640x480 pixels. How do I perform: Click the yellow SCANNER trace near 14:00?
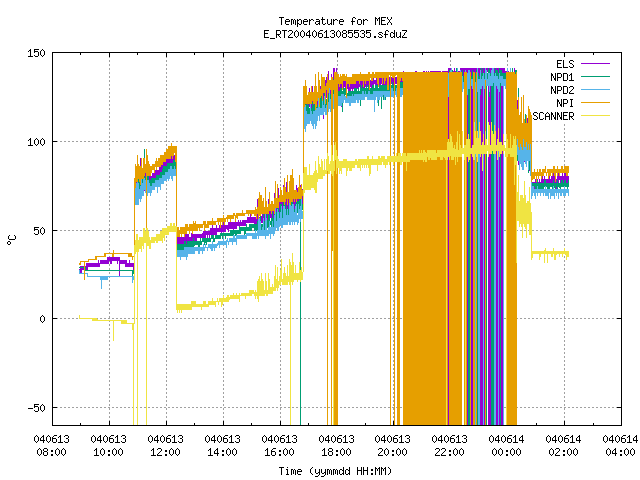click(x=223, y=300)
